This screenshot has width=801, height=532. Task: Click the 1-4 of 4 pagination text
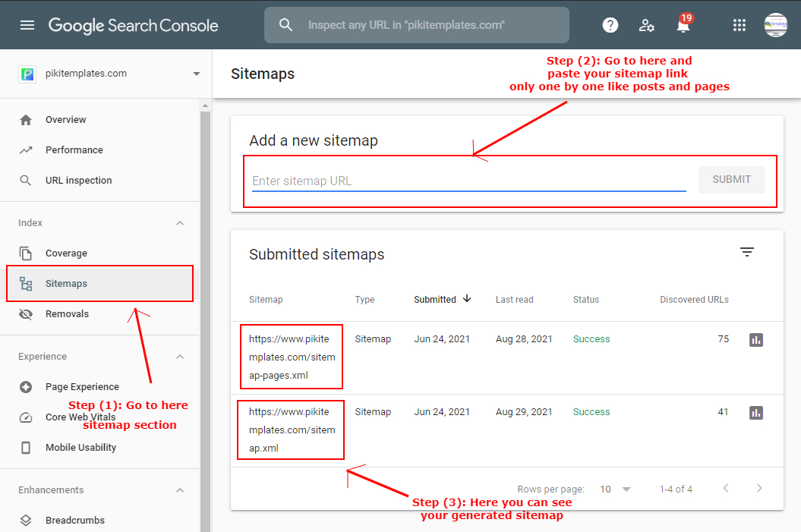pyautogui.click(x=676, y=489)
